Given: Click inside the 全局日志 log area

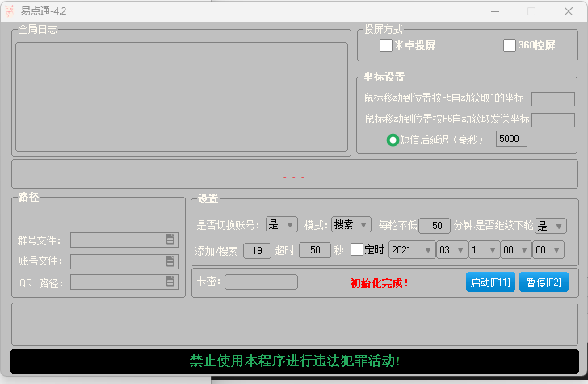Looking at the screenshot, I should 181,96.
